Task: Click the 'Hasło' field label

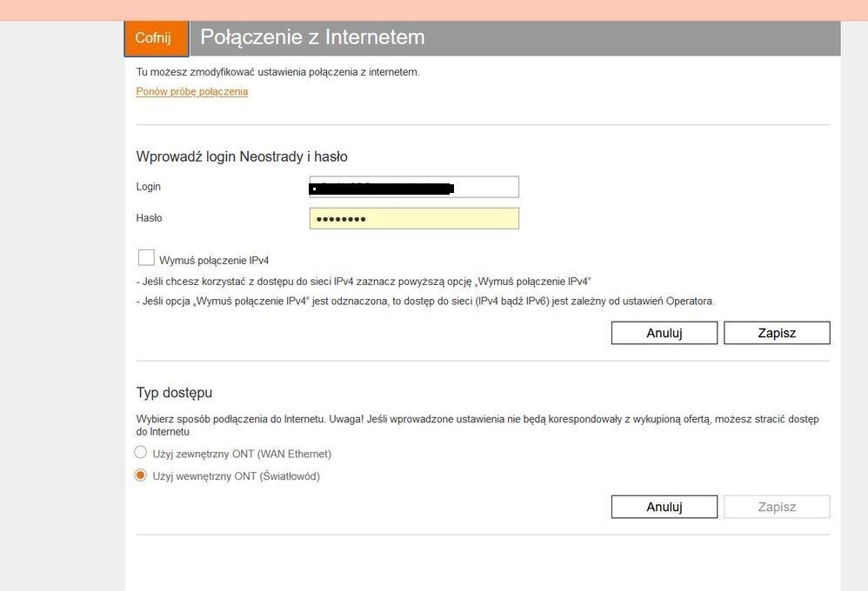Action: [x=150, y=218]
